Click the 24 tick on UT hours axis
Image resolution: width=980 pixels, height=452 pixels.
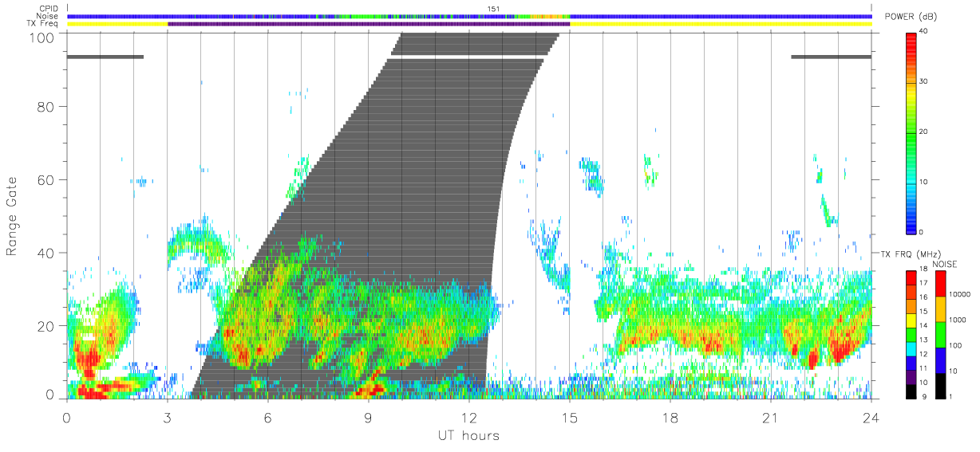pos(871,418)
